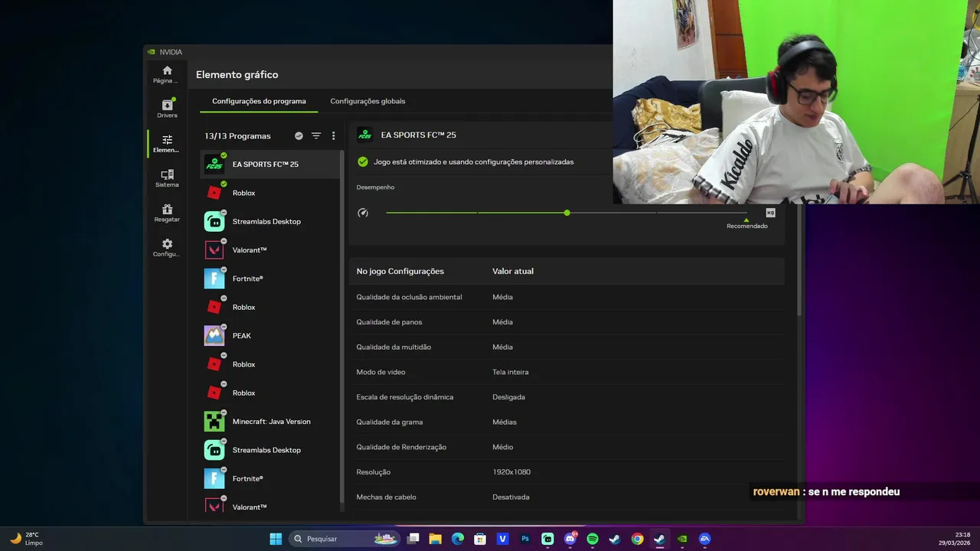Open Task View from the taskbar
Viewport: 980px width, 551px height.
tap(413, 539)
